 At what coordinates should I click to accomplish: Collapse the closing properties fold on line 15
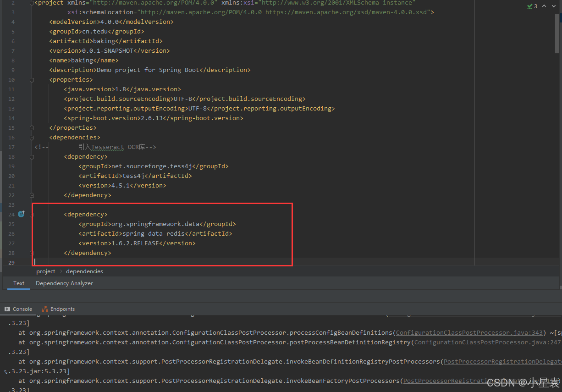click(32, 128)
